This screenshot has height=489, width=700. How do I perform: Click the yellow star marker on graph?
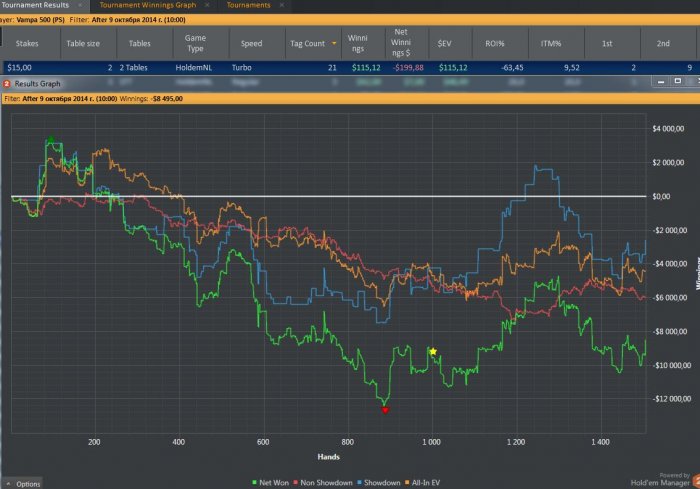tap(433, 352)
